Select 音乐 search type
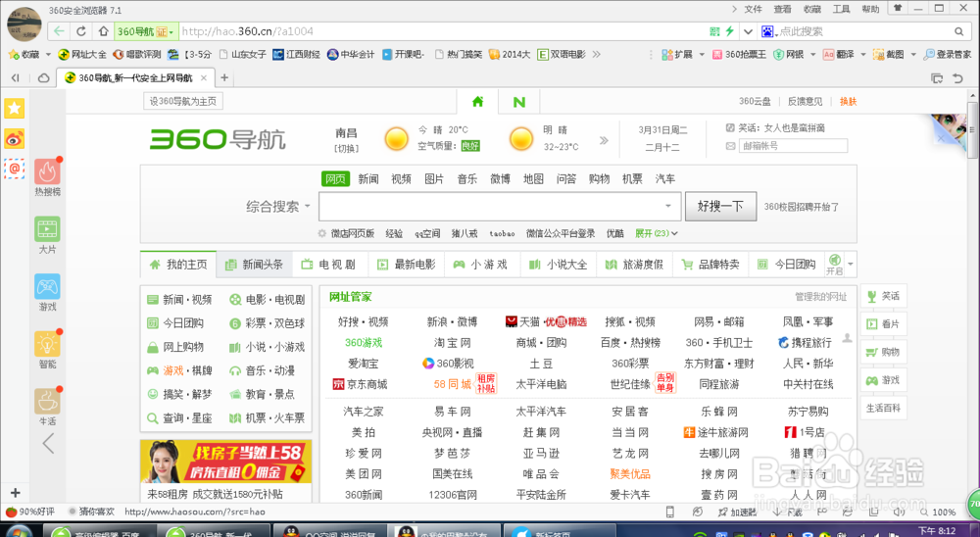 pos(466,178)
